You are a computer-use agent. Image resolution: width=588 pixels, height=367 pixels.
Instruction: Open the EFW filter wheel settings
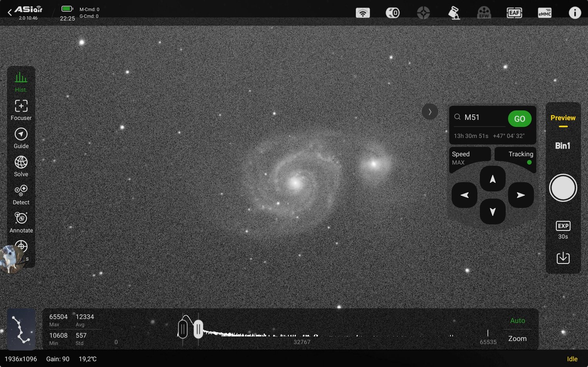point(483,13)
